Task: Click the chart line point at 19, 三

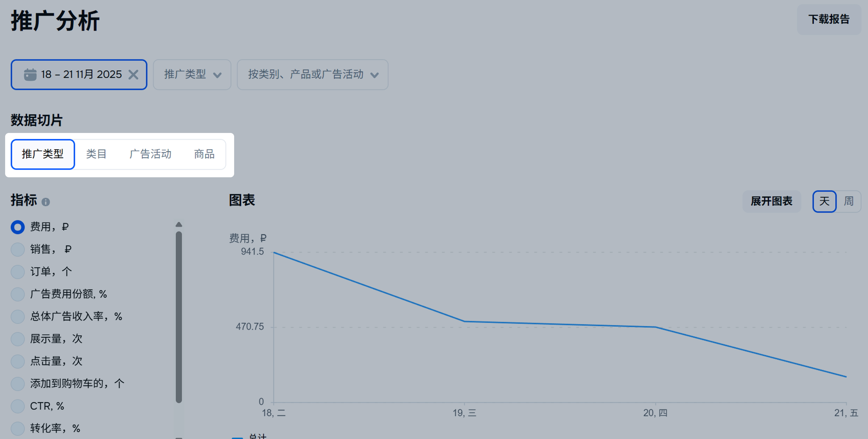Action: tap(464, 321)
